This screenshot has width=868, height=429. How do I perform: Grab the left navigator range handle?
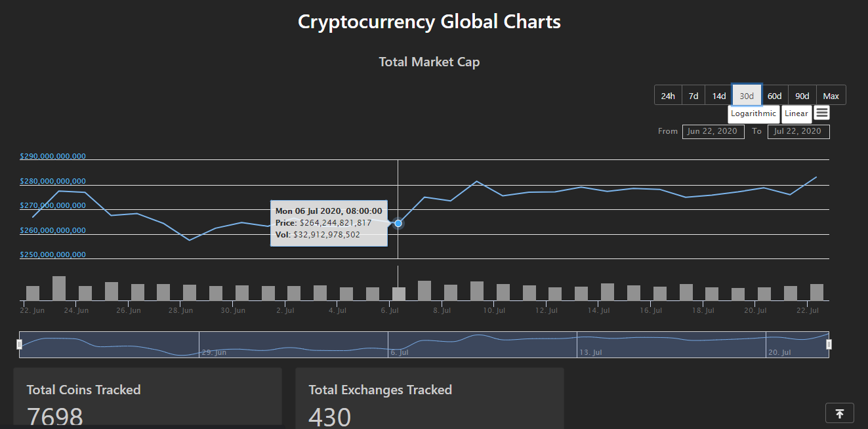pyautogui.click(x=19, y=344)
